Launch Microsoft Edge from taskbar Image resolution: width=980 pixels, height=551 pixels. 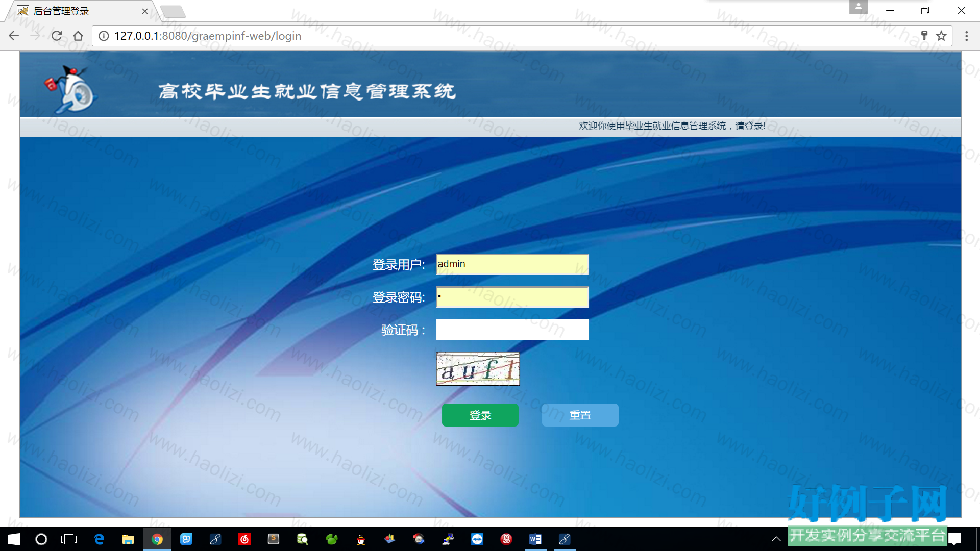pos(99,539)
